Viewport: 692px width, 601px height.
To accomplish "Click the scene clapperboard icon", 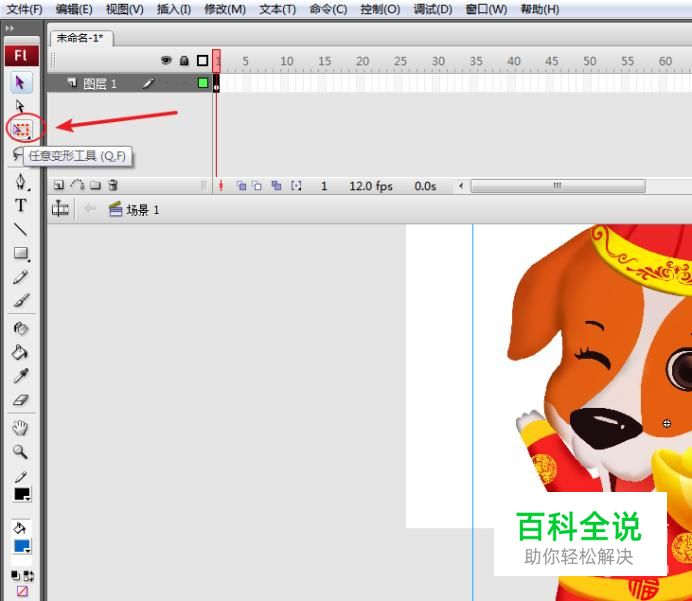I will coord(115,209).
